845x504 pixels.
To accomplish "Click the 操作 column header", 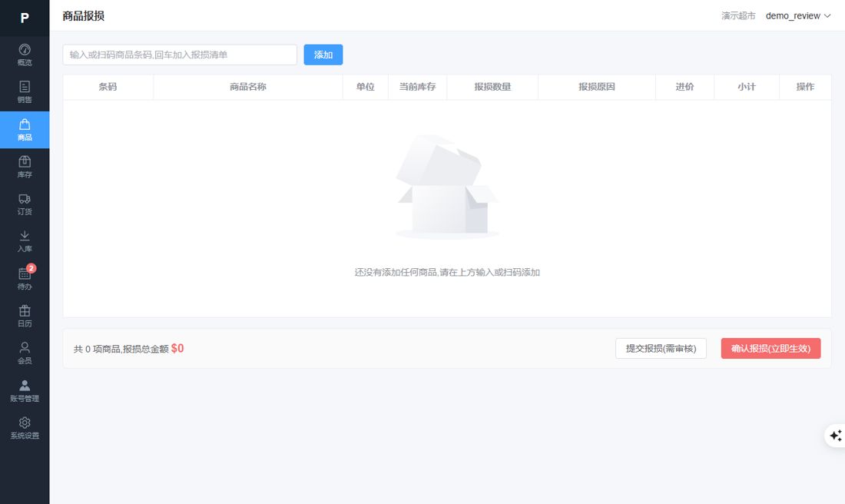I will pos(805,87).
